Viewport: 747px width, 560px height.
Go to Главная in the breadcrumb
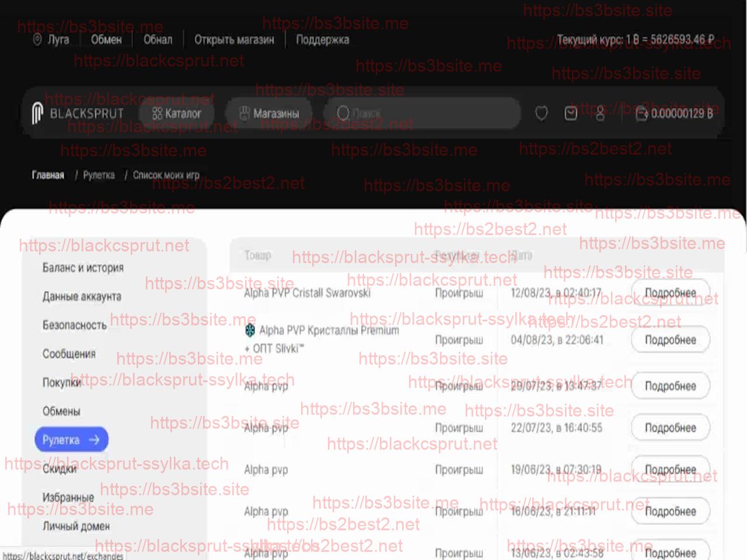point(48,175)
